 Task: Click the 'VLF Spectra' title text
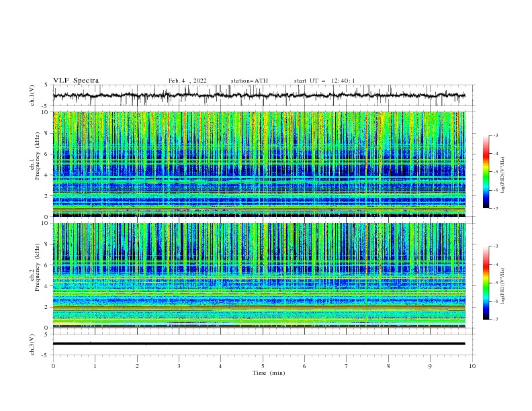[x=76, y=81]
